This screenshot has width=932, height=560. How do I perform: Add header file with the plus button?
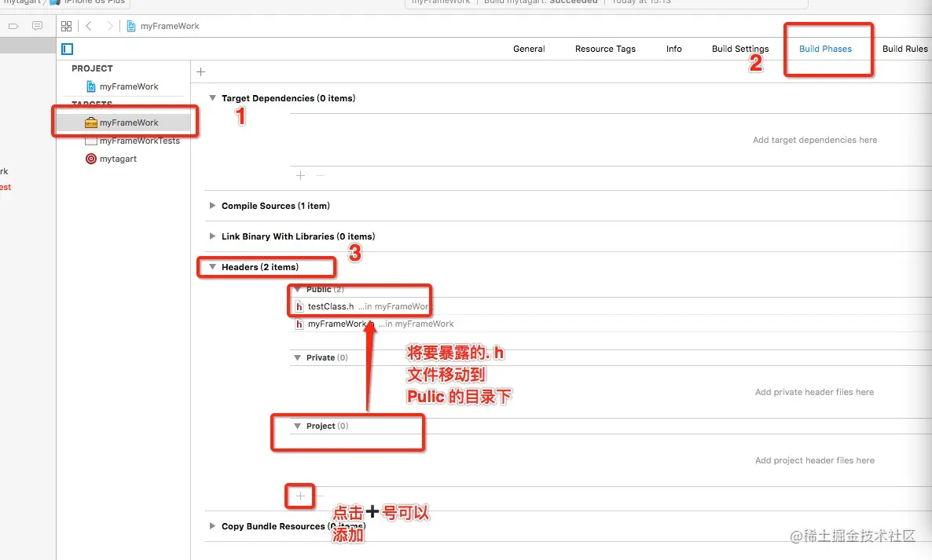pyautogui.click(x=300, y=496)
